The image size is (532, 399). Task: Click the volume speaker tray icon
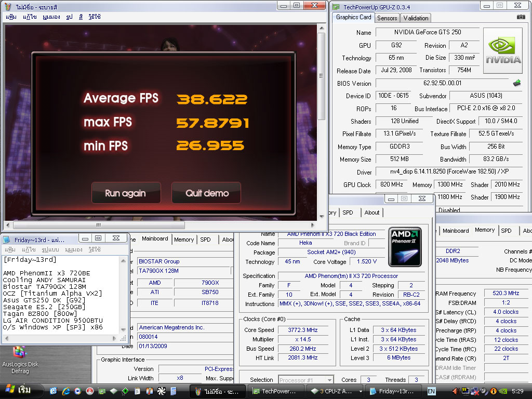click(x=456, y=391)
